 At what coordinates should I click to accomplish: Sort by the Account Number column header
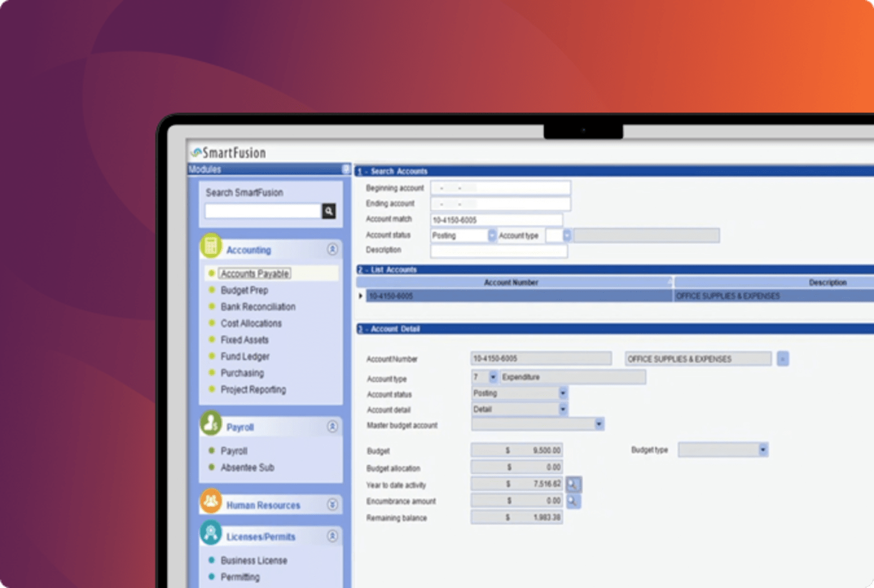tap(515, 283)
